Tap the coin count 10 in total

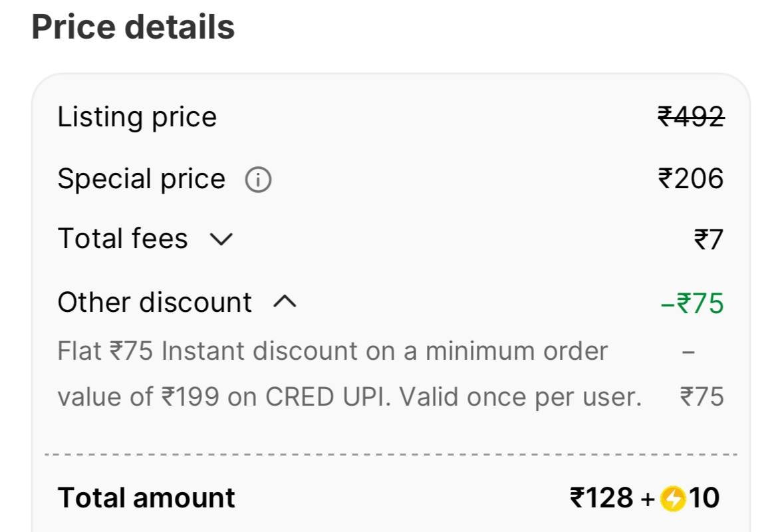point(704,498)
